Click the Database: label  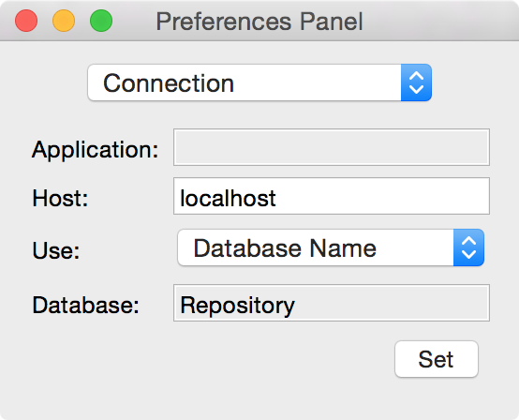86,305
